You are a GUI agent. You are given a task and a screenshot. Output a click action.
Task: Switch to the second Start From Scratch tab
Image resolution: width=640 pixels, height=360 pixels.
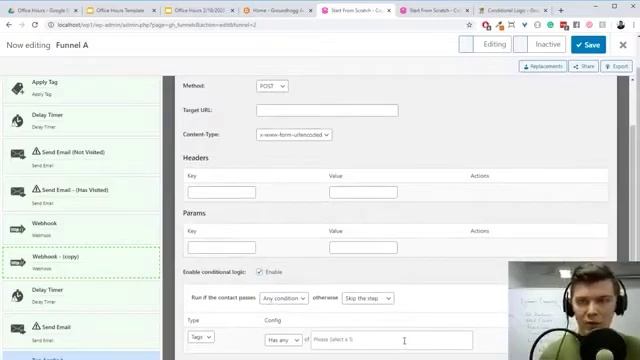(434, 11)
